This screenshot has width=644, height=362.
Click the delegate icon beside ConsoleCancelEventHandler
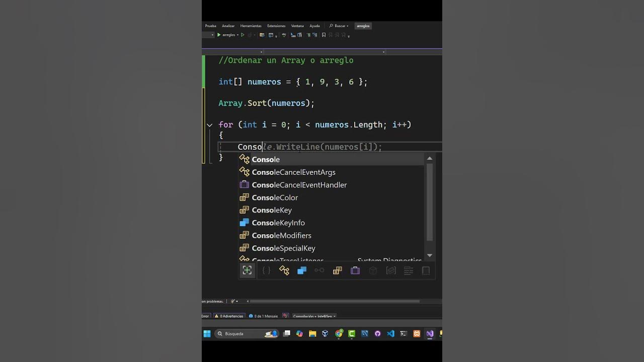(x=245, y=185)
